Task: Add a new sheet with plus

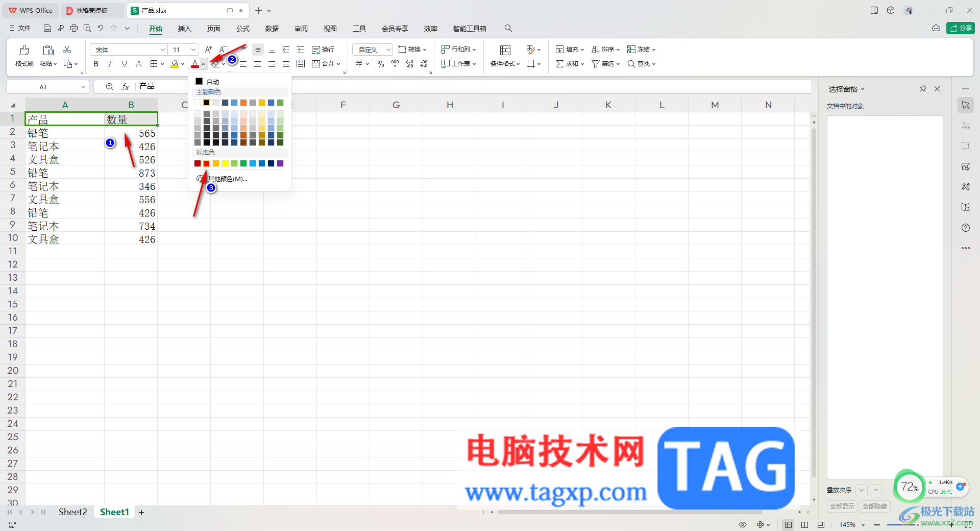Action: [x=141, y=512]
